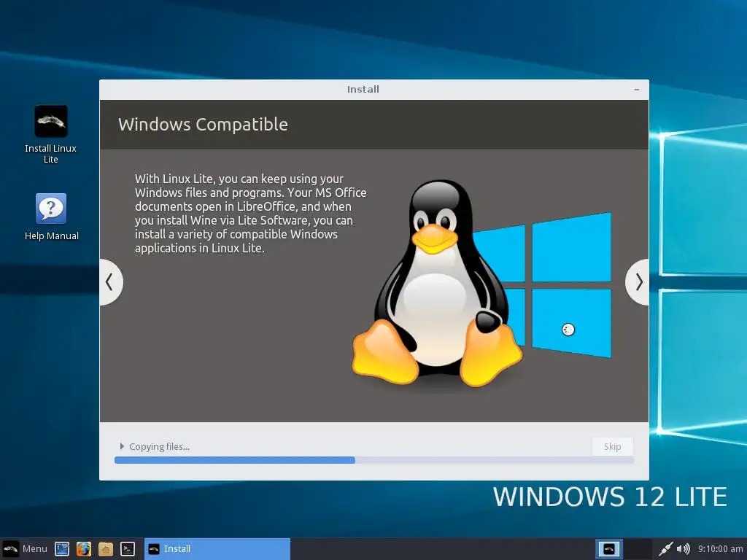Screen dimensions: 747x560
Task: Open the volume control tray icon
Action: click(x=683, y=549)
